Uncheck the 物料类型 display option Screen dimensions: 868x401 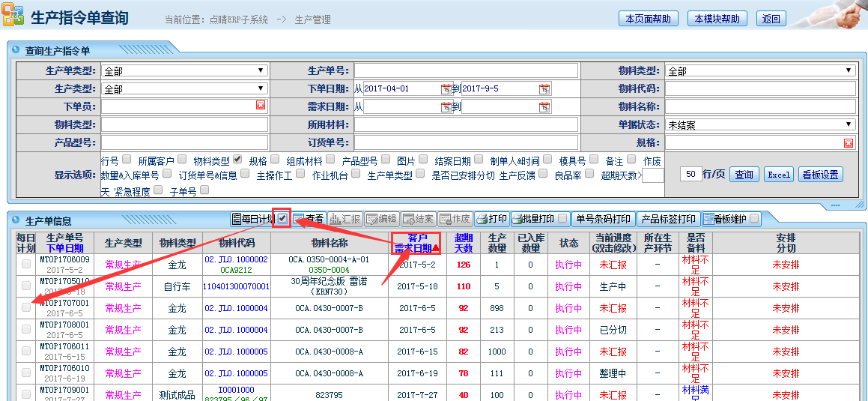pos(237,159)
